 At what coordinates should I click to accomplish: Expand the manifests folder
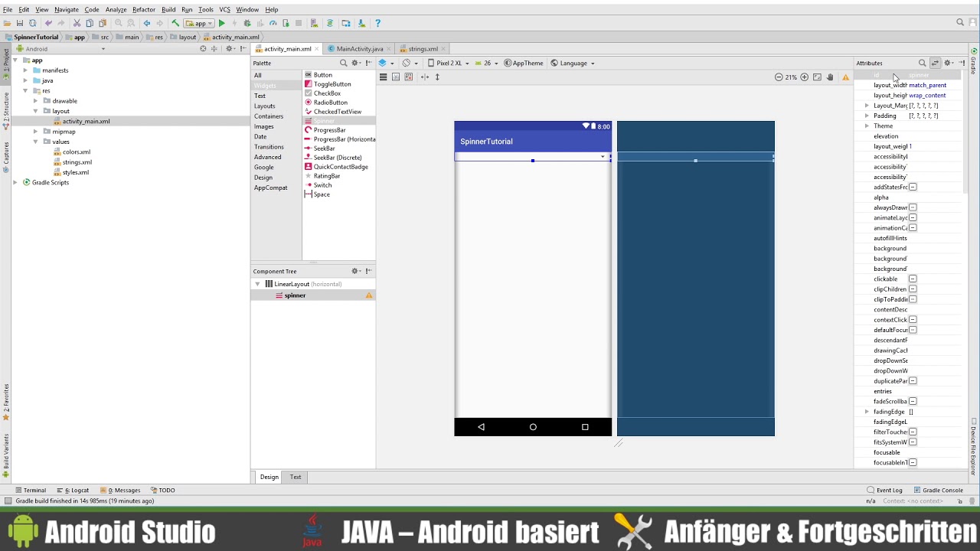click(25, 70)
